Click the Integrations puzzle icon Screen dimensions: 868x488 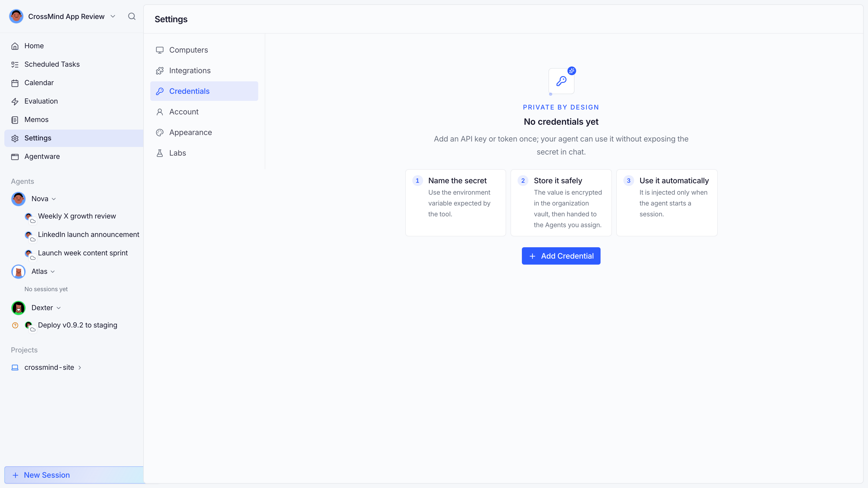(160, 71)
